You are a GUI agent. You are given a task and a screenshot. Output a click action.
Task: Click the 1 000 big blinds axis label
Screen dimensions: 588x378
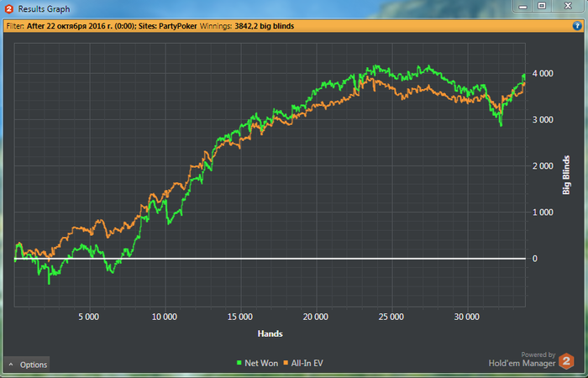point(543,213)
